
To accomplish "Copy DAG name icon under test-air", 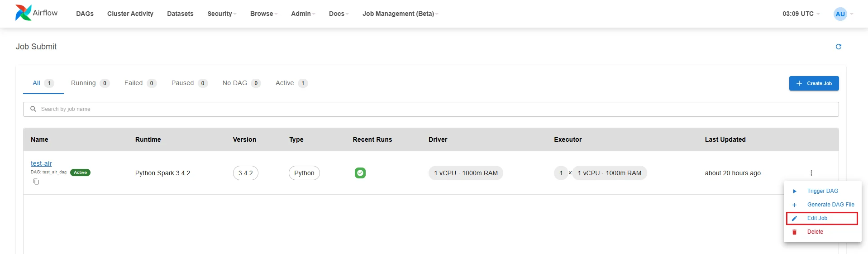I will point(36,182).
